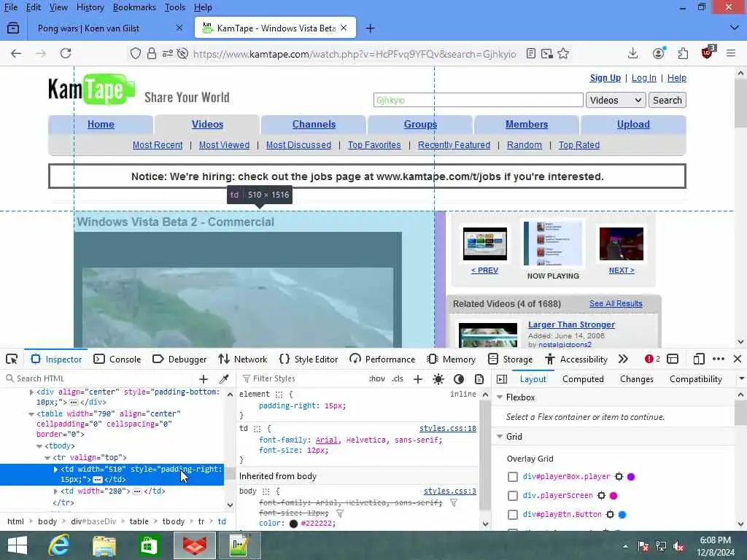
Task: Toggle responsive design mode icon
Action: pyautogui.click(x=699, y=359)
